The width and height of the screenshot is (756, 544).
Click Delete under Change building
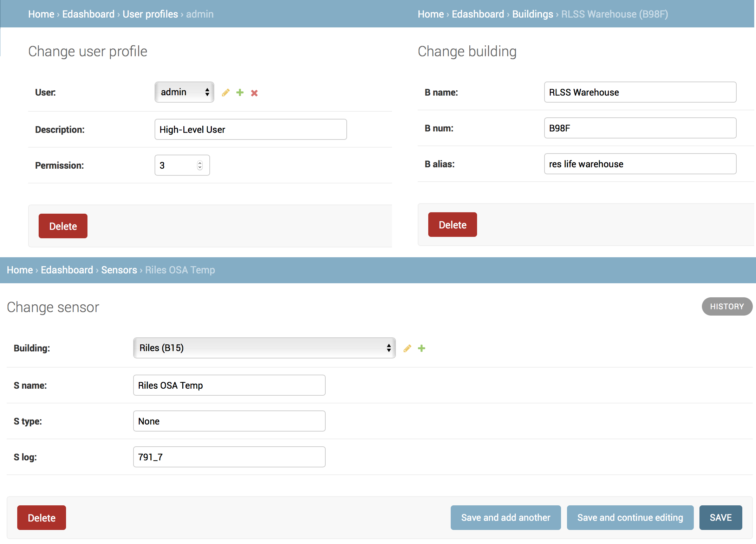[x=452, y=225]
